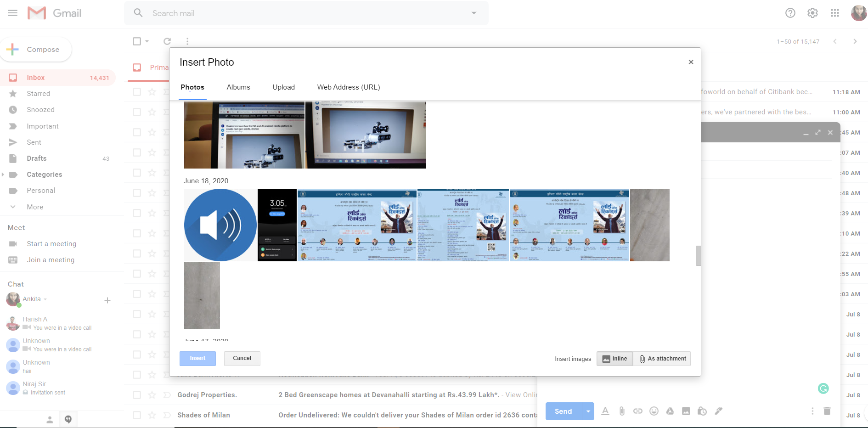
Task: Compose a new email
Action: [x=36, y=49]
